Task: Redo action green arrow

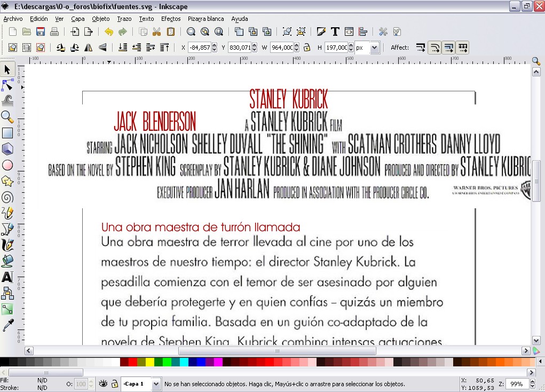Action: point(122,32)
